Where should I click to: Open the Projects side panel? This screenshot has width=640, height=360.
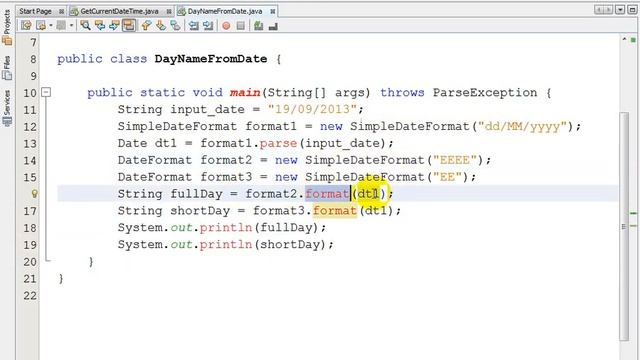[x=7, y=27]
